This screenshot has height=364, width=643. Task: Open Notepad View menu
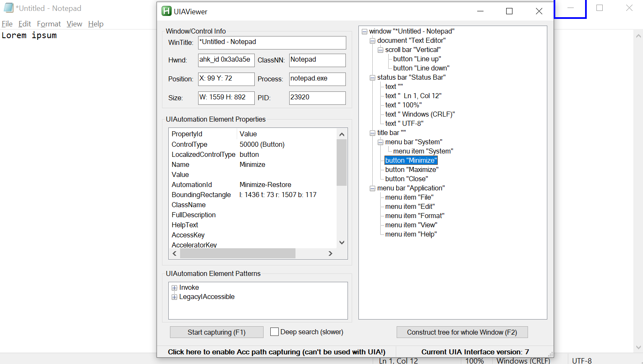tap(74, 24)
